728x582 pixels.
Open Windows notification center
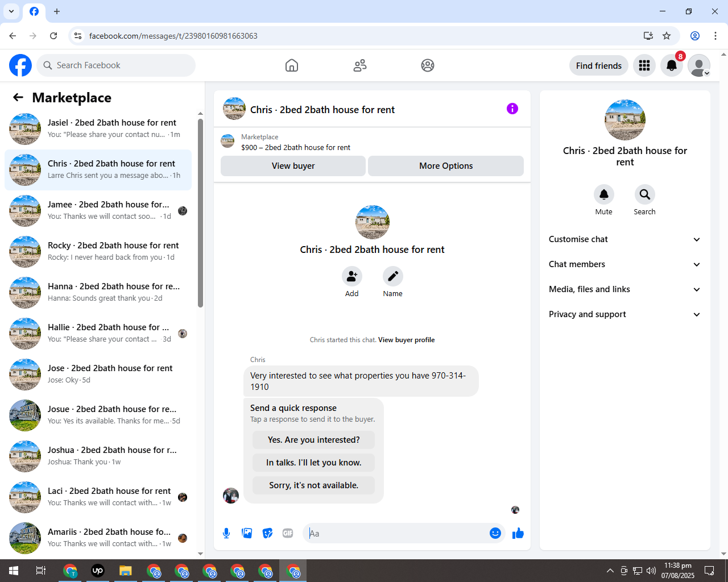[x=709, y=571]
